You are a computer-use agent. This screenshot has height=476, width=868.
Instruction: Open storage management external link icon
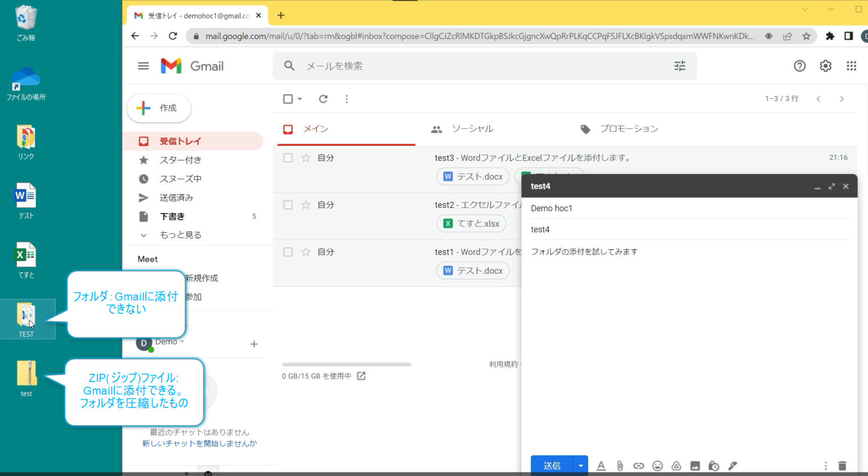(x=361, y=376)
